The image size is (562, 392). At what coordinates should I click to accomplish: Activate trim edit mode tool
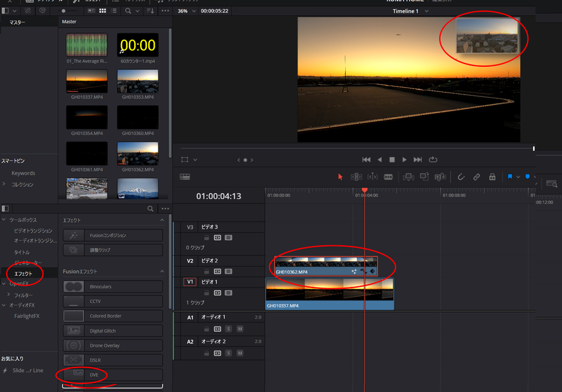[356, 176]
